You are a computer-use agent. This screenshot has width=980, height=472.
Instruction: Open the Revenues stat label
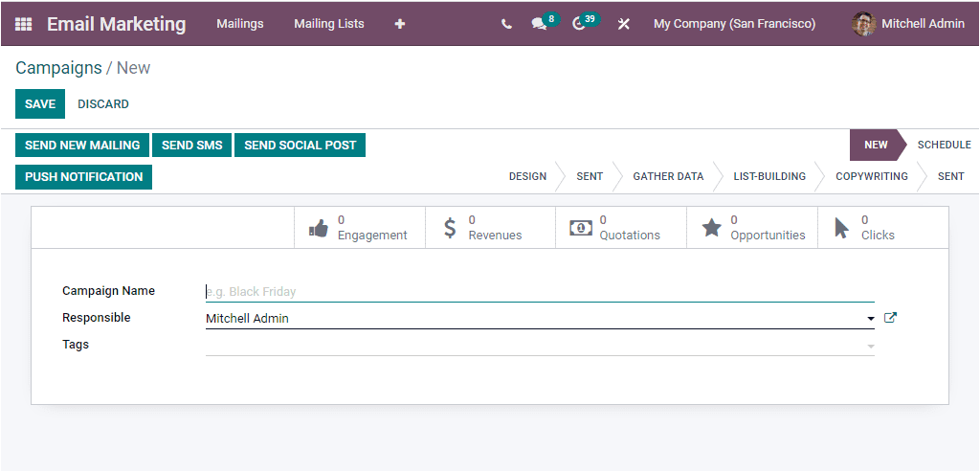[495, 236]
